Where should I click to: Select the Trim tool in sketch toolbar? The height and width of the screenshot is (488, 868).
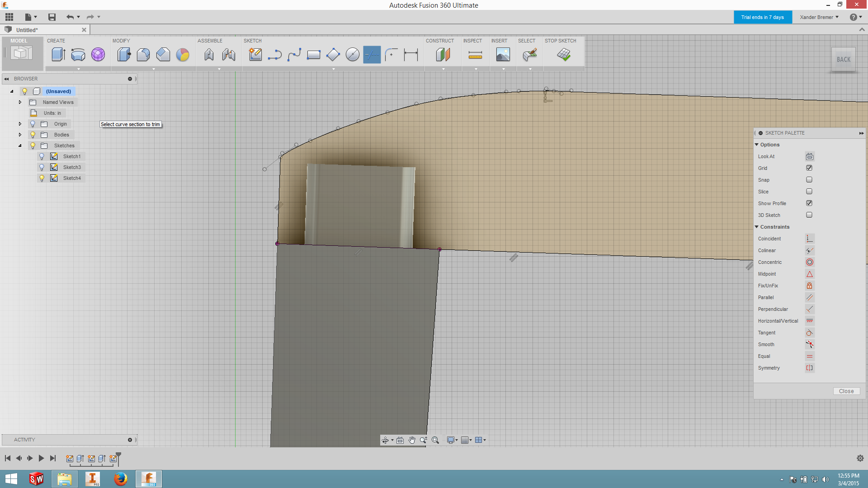pyautogui.click(x=372, y=54)
